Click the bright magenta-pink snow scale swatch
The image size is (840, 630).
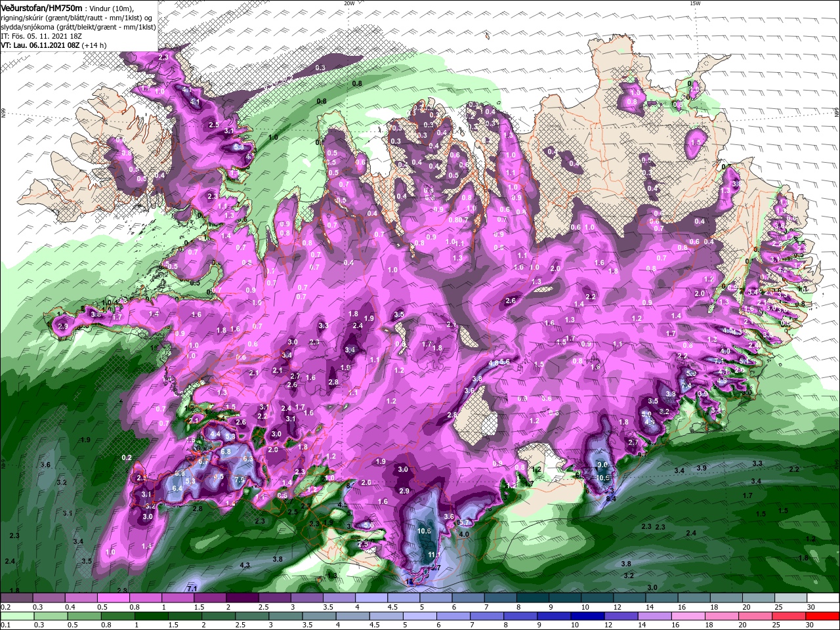[113, 599]
